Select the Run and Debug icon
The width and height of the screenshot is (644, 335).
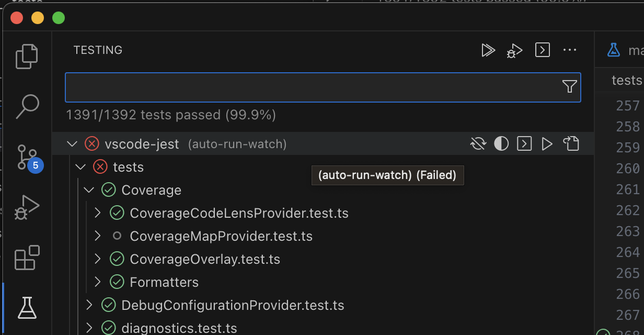point(28,207)
